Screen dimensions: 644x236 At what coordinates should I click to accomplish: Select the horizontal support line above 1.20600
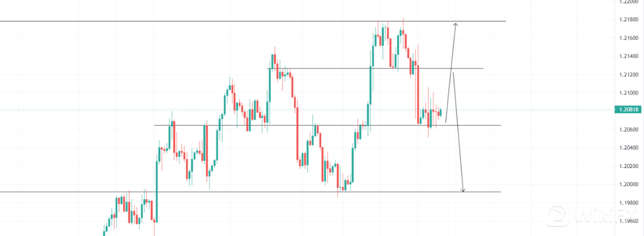tap(327, 125)
